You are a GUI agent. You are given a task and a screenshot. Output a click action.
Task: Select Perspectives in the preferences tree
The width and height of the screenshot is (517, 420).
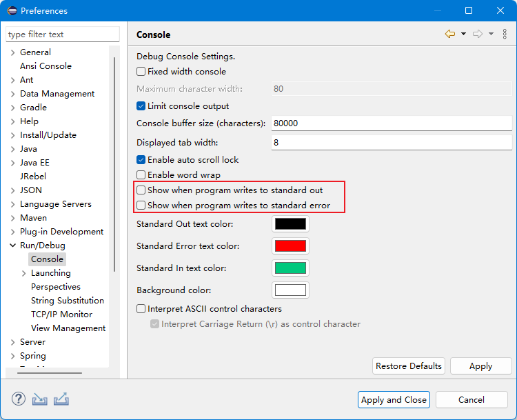point(55,287)
